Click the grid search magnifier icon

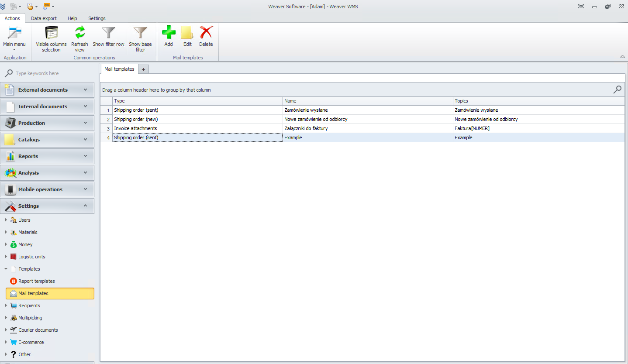617,89
